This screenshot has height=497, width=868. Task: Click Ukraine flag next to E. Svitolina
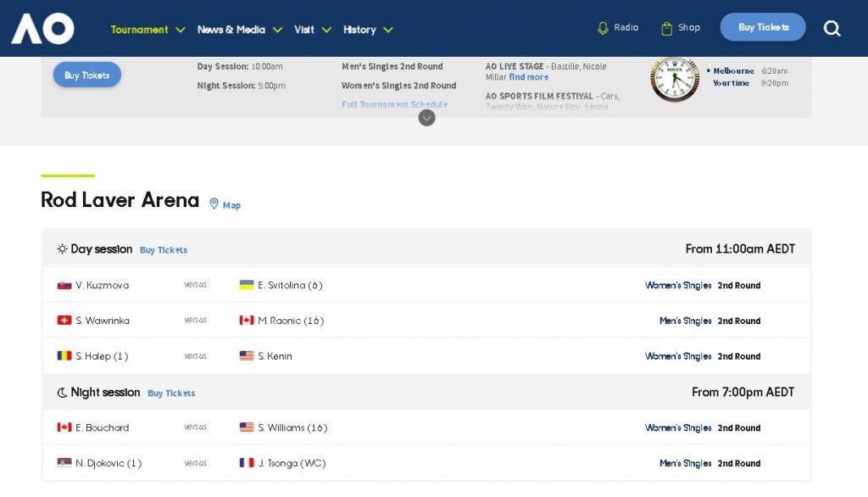[247, 285]
